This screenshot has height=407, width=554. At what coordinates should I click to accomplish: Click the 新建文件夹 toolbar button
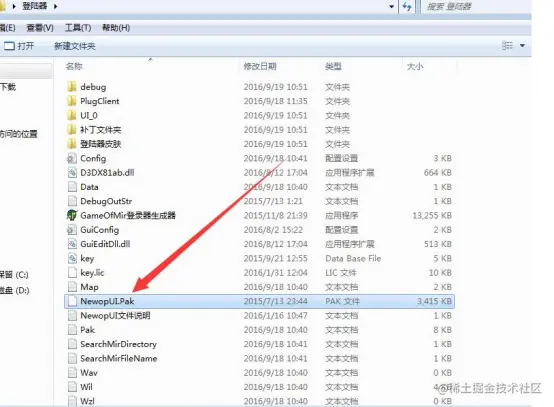click(75, 46)
